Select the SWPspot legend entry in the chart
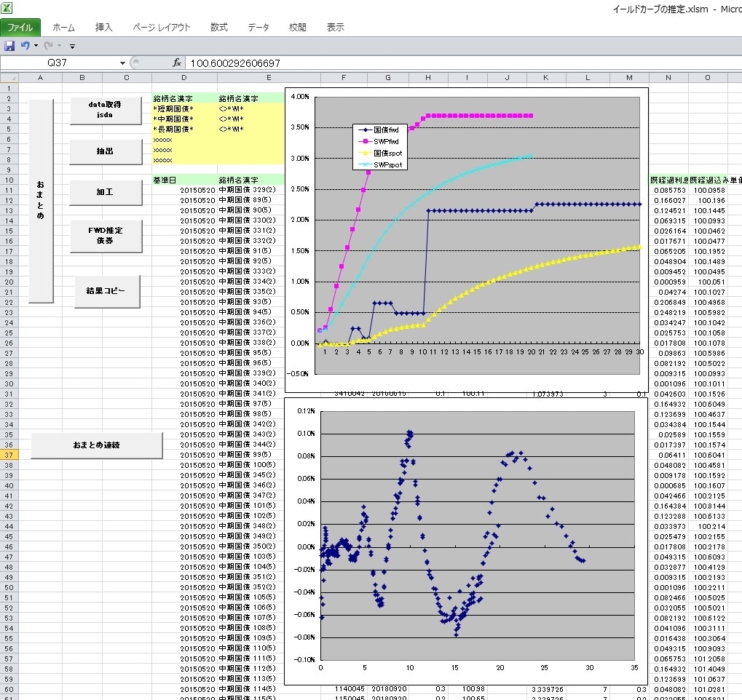 [380, 165]
